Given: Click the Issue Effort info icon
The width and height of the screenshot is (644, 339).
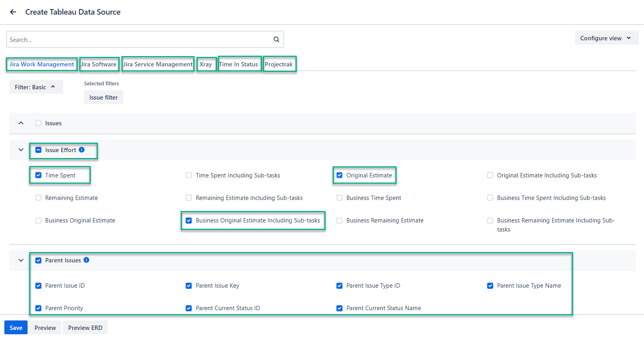Looking at the screenshot, I should (x=82, y=150).
